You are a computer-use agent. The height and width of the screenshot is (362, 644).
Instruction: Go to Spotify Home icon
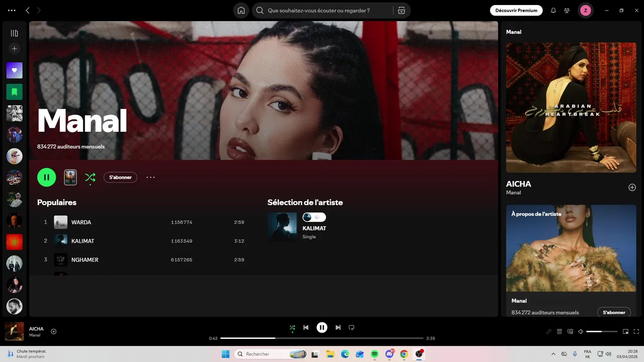pos(241,10)
